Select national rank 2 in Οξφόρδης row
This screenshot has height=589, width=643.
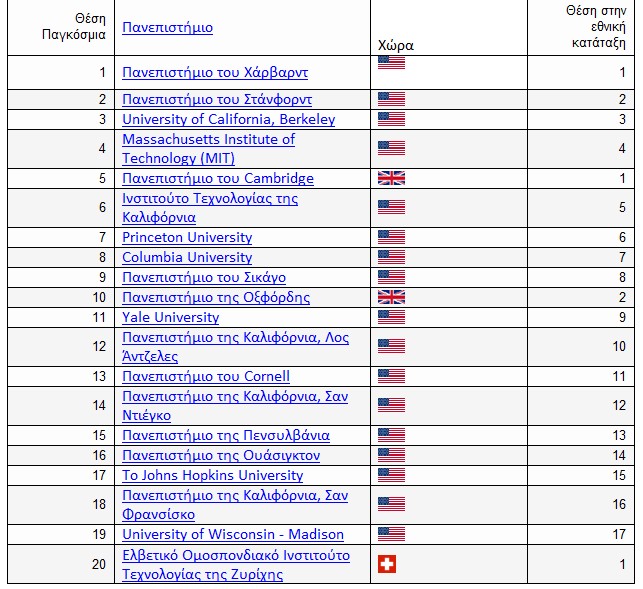[581, 297]
